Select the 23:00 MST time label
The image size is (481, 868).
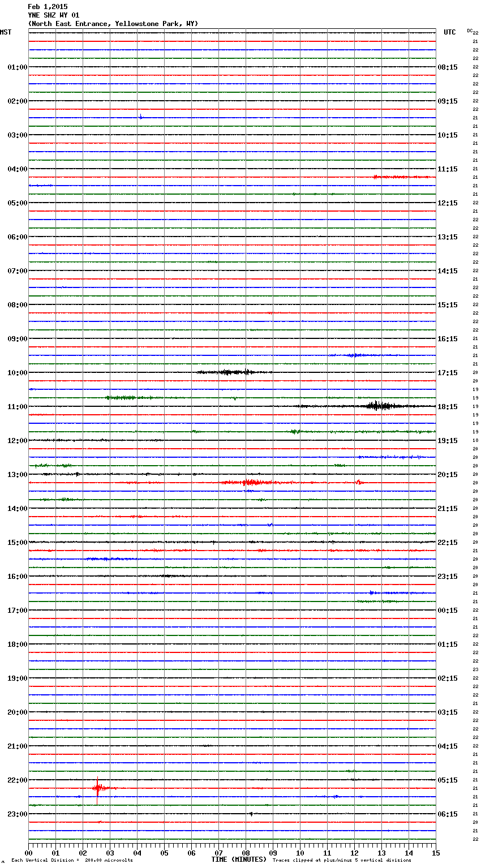pyautogui.click(x=18, y=814)
